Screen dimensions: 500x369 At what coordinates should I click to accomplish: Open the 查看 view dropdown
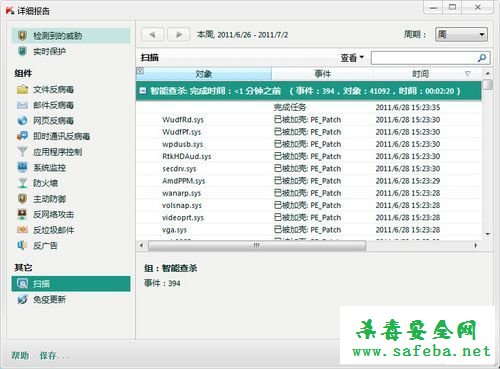click(352, 58)
